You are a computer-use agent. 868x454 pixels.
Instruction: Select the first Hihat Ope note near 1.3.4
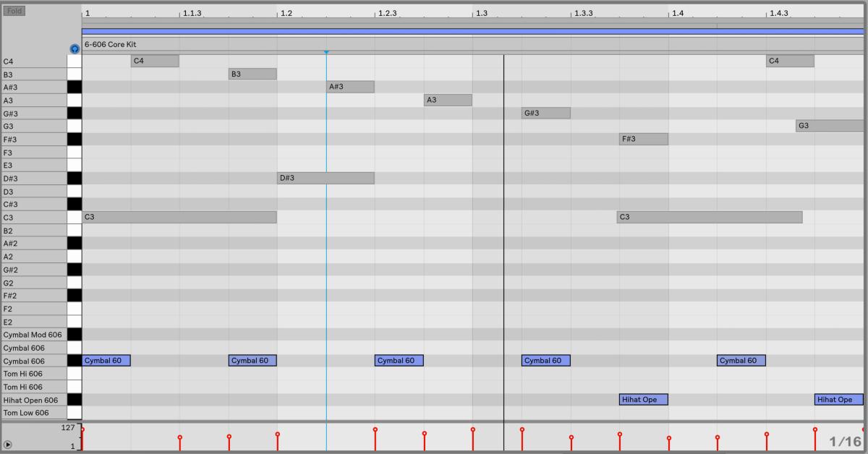point(644,399)
